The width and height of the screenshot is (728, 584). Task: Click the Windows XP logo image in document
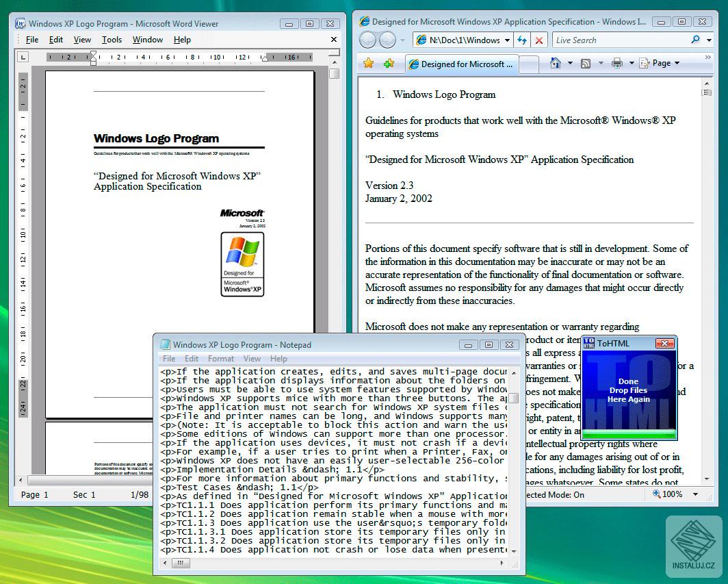coord(242,264)
